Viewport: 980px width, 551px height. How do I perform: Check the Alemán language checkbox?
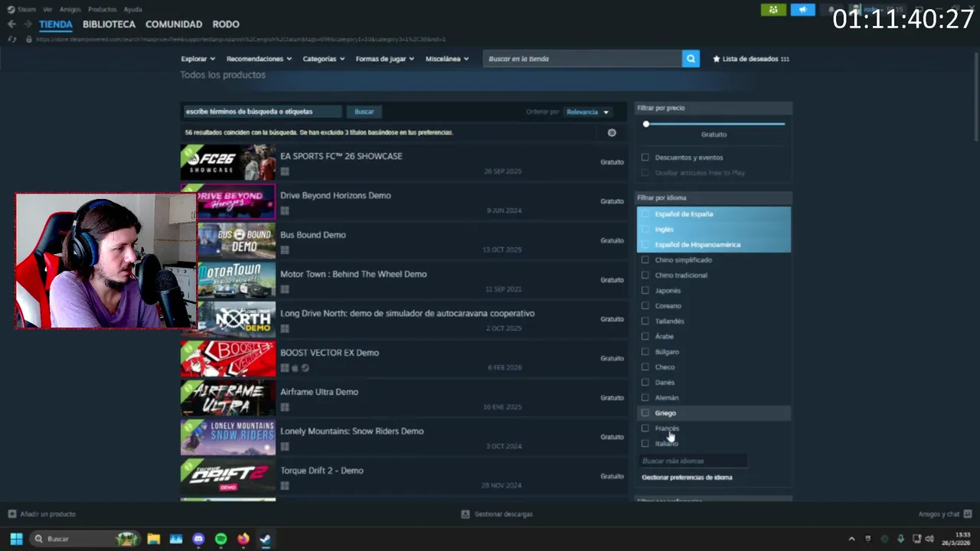click(645, 398)
